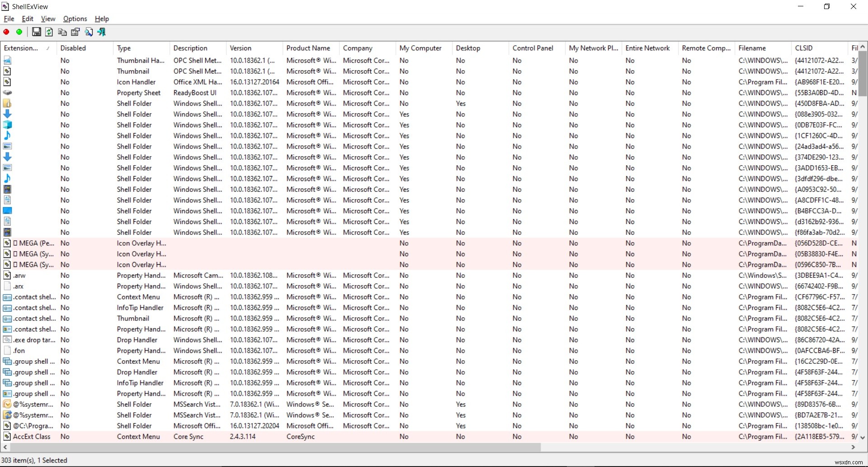The width and height of the screenshot is (868, 467).
Task: Select the '16.0.13127.20164' version cell
Action: point(254,82)
